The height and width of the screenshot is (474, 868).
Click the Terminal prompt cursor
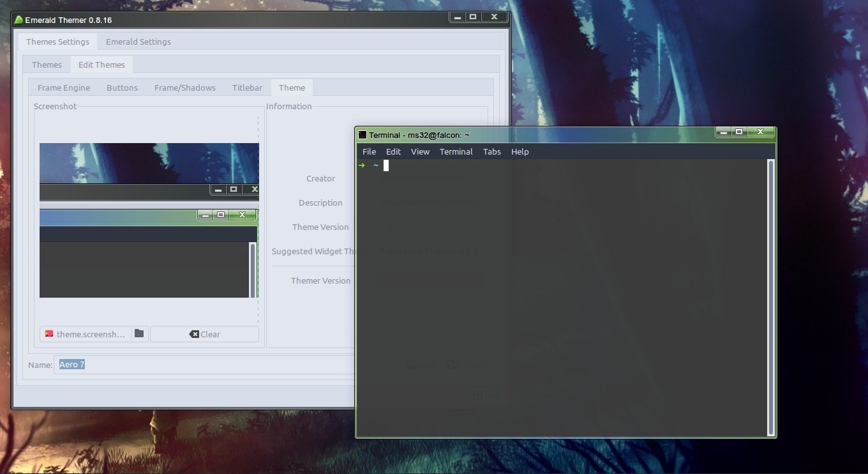tap(386, 165)
